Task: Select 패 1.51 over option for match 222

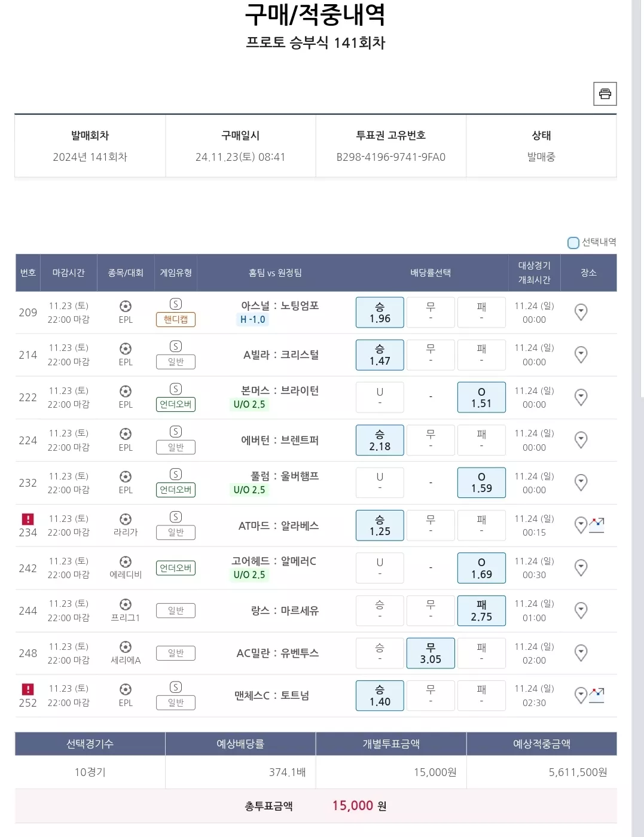Action: (x=481, y=398)
